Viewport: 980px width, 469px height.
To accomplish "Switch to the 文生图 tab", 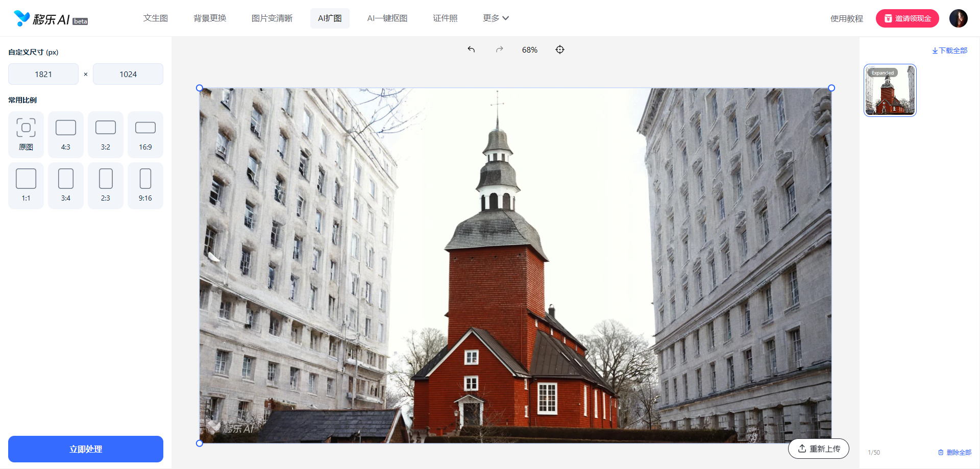I will pyautogui.click(x=156, y=18).
